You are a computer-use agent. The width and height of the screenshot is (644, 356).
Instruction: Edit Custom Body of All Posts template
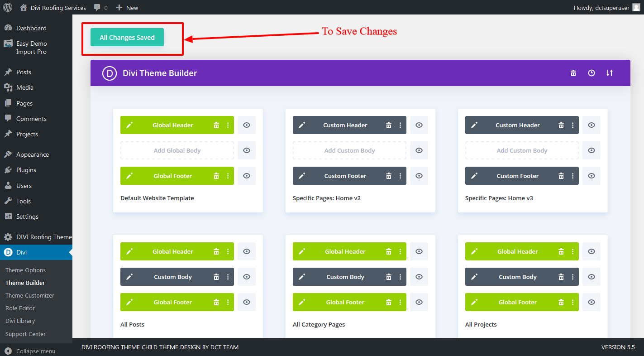click(x=129, y=277)
